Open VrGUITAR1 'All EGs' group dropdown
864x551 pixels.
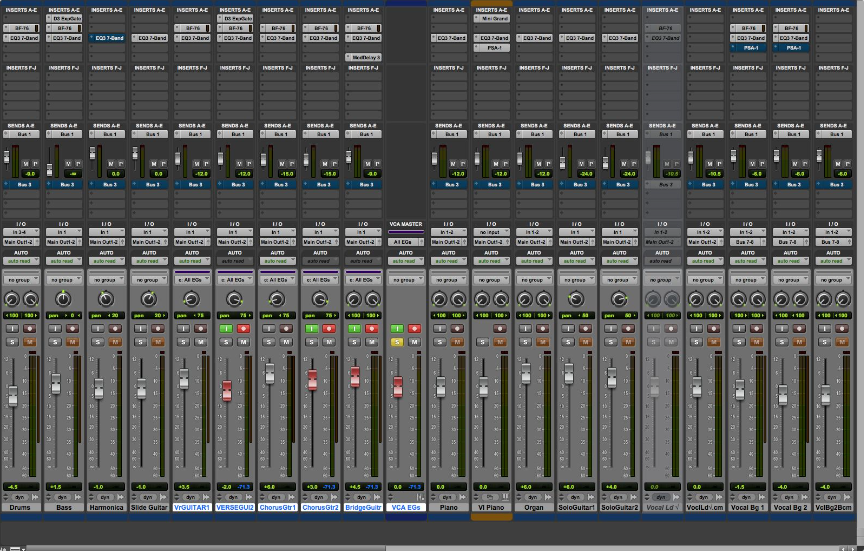192,280
